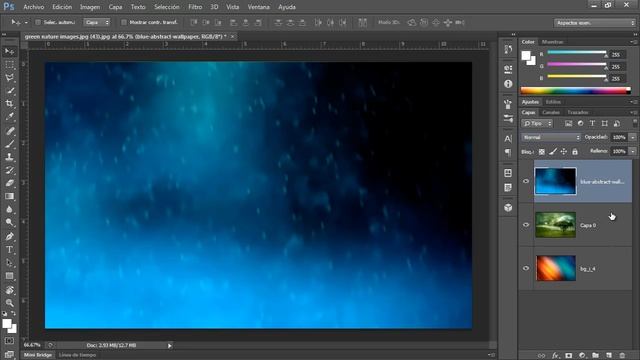
Task: Select the Horizontal Type tool
Action: pyautogui.click(x=9, y=249)
